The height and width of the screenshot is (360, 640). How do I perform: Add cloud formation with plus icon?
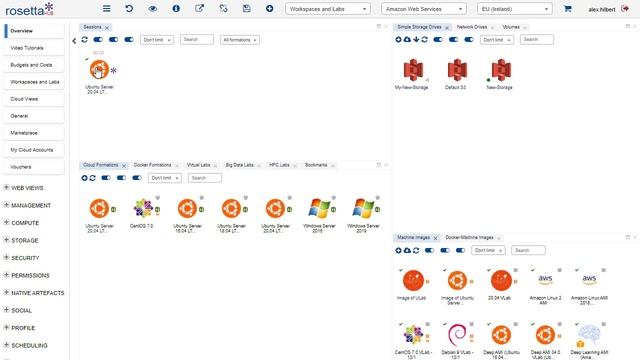pyautogui.click(x=84, y=178)
